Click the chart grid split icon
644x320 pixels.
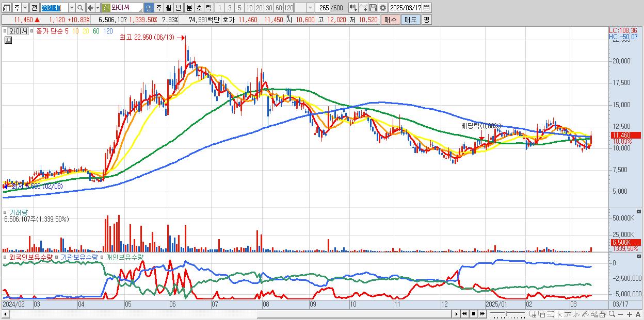[533, 314]
